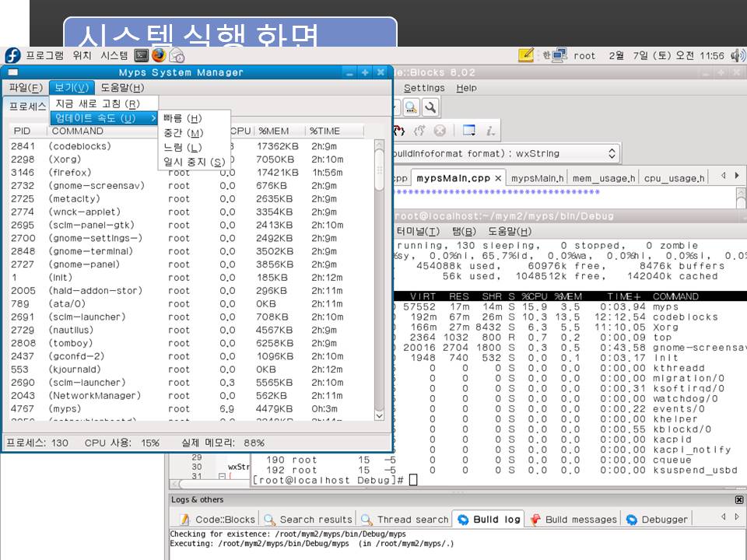Click the debugger step braces icon

click(x=399, y=130)
